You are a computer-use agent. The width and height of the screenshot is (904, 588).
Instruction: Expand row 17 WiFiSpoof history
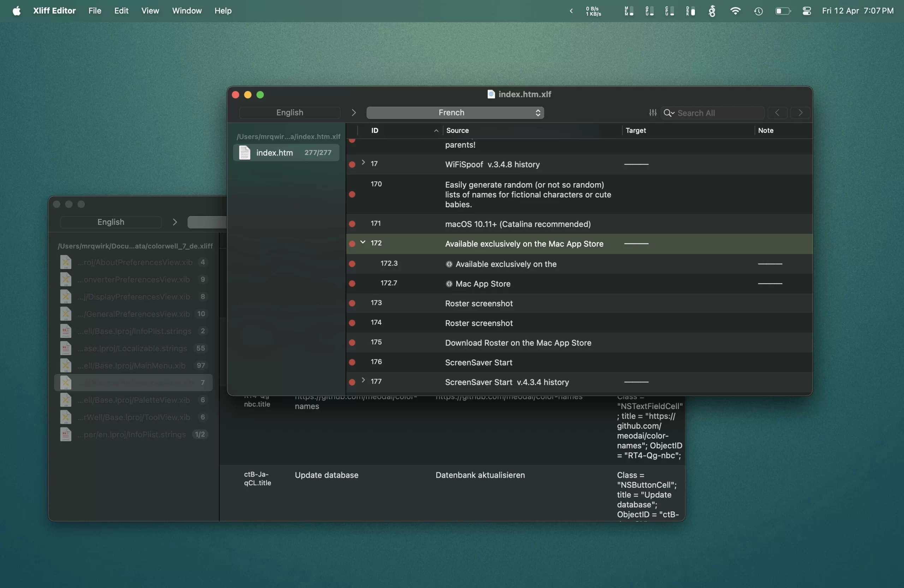(x=363, y=162)
